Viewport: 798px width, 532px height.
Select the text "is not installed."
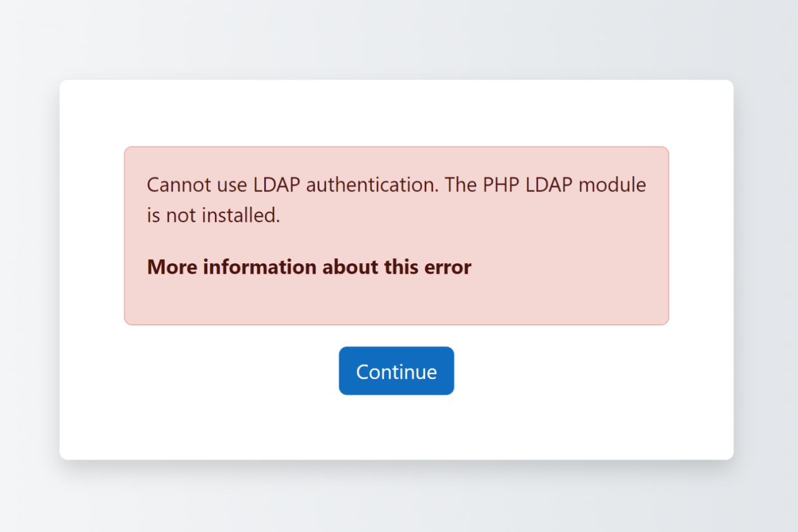coord(213,215)
